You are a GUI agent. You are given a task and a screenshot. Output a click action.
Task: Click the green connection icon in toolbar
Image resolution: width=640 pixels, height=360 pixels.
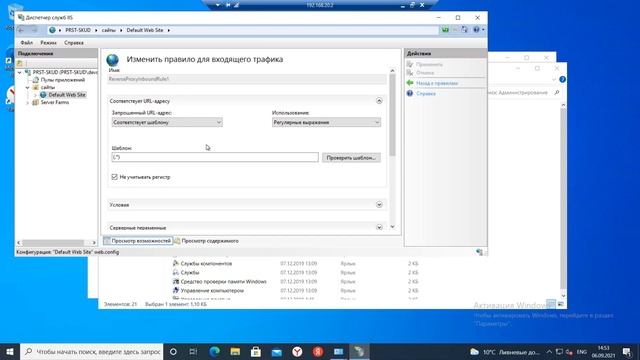pos(445,29)
